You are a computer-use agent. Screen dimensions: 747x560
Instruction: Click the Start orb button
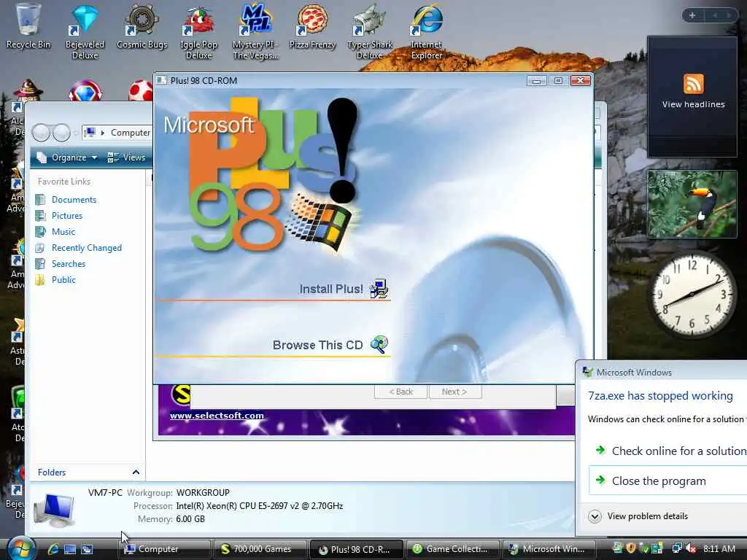coord(20,548)
